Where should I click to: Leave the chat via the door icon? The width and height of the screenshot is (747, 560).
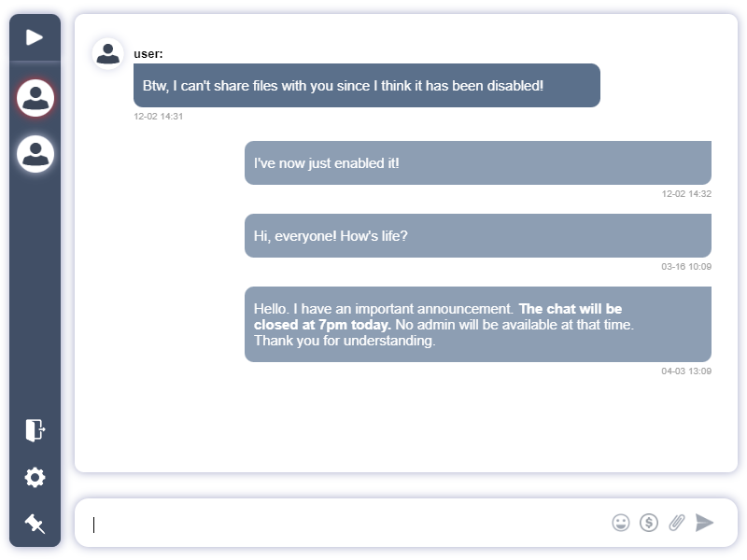pyautogui.click(x=34, y=431)
